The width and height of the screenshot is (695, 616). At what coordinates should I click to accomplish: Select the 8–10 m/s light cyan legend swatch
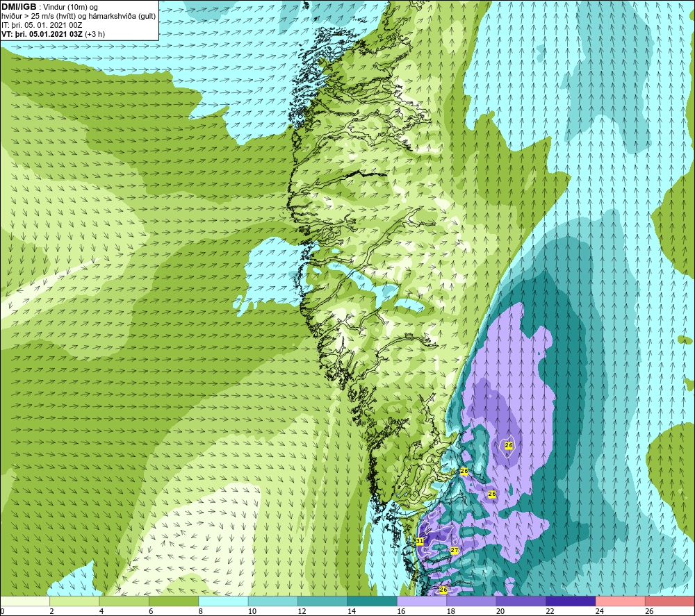click(x=224, y=601)
